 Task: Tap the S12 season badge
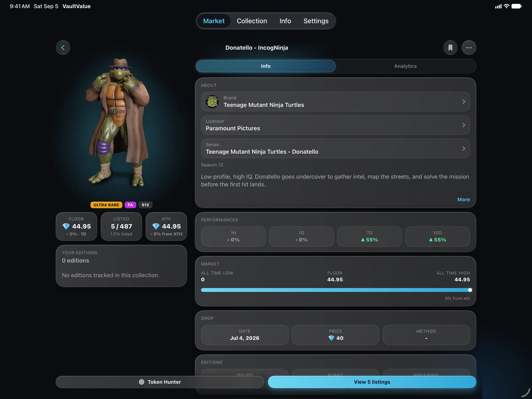click(145, 205)
